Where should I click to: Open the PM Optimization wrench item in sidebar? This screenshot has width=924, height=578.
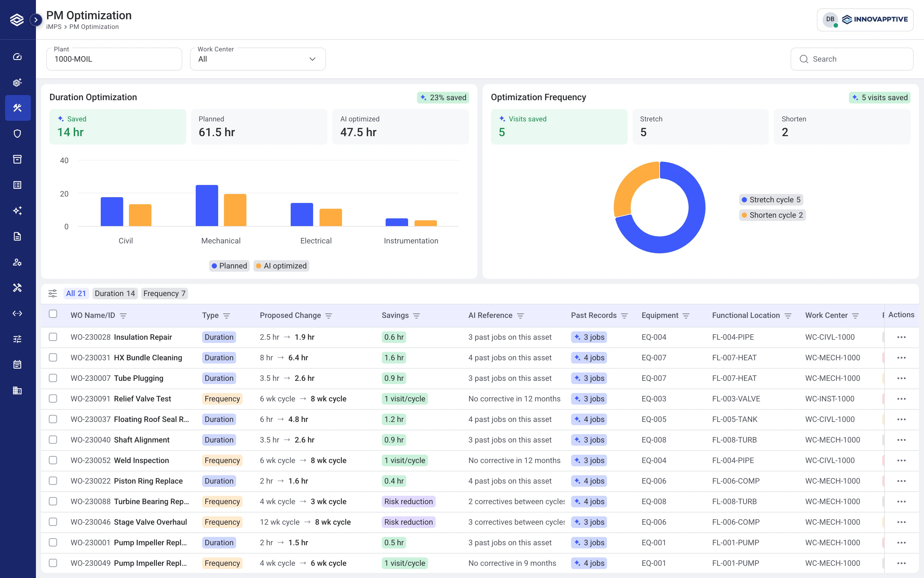18,108
